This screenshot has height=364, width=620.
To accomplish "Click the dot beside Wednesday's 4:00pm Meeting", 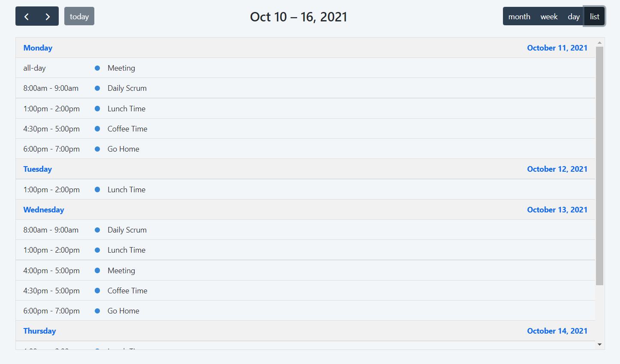I will click(x=97, y=271).
